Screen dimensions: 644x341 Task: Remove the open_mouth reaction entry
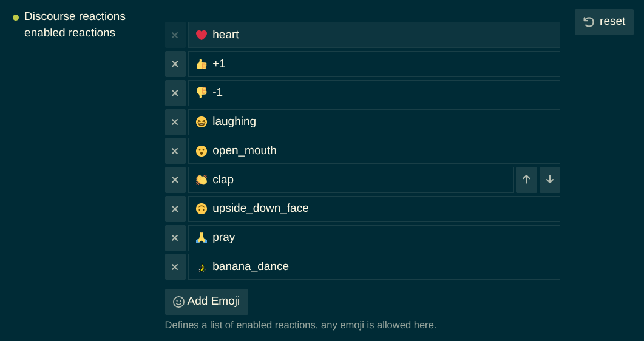point(175,151)
